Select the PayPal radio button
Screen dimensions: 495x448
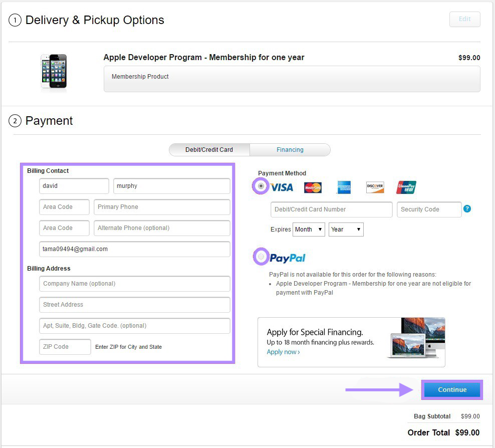coord(261,257)
